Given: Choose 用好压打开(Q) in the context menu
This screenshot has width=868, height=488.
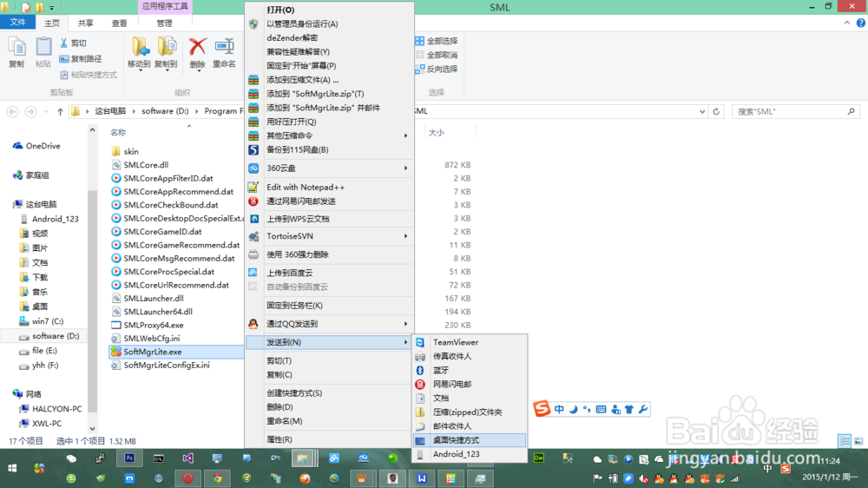Looking at the screenshot, I should pyautogui.click(x=329, y=122).
